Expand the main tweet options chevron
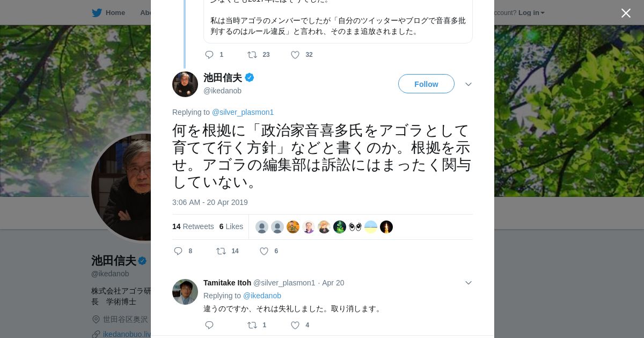The width and height of the screenshot is (644, 338). tap(469, 84)
